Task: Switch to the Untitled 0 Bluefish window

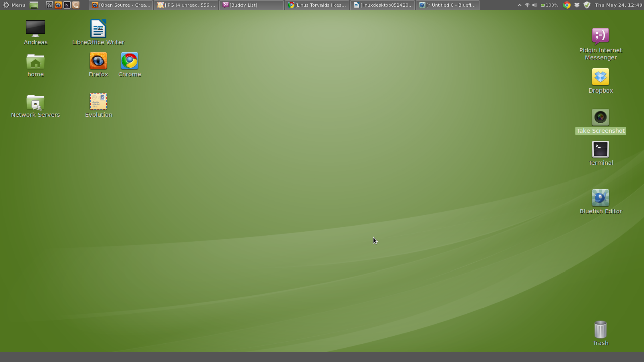Action: pos(447,5)
